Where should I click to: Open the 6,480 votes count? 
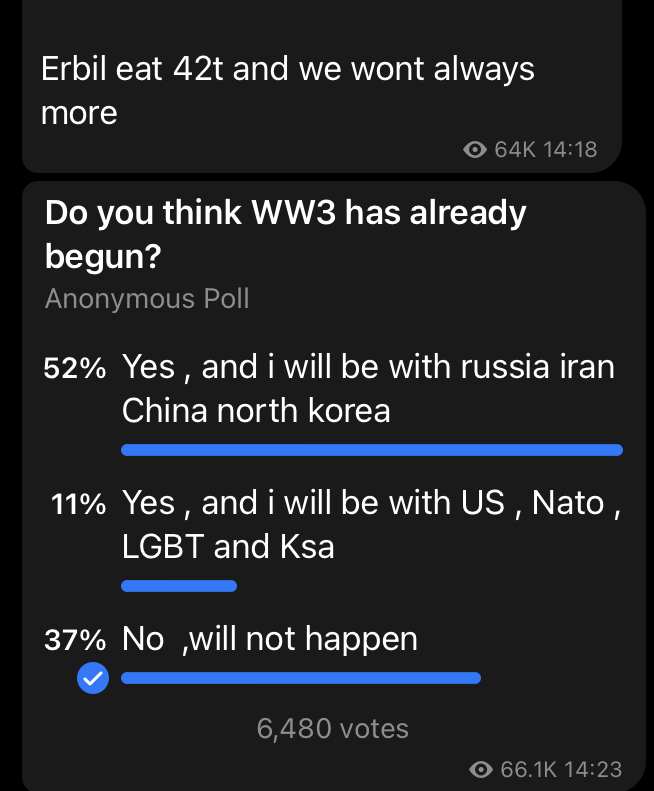click(x=333, y=728)
